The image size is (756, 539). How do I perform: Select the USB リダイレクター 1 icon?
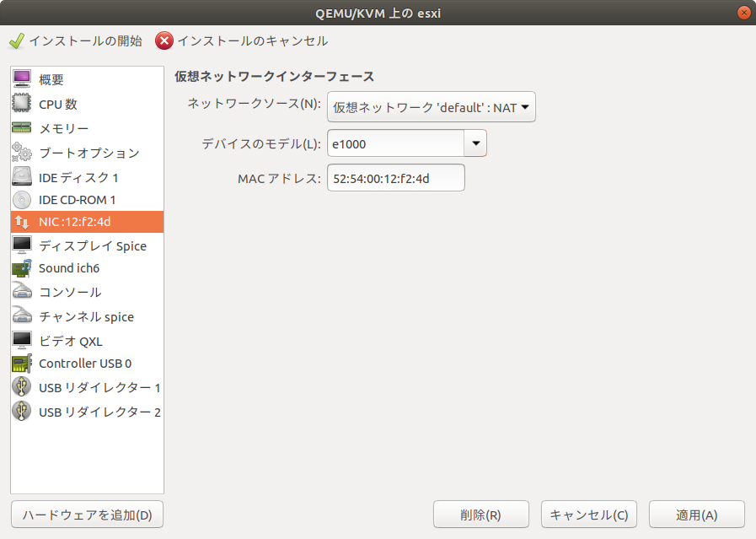(x=22, y=387)
